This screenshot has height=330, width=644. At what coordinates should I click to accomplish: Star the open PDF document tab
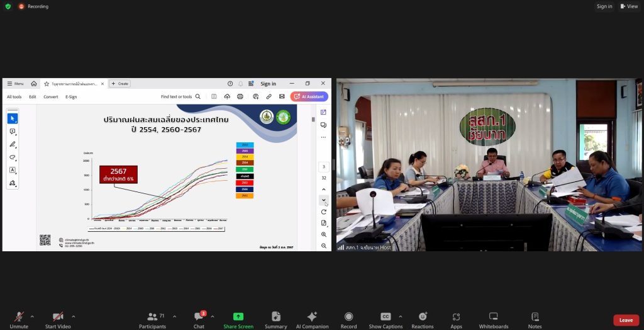(47, 84)
